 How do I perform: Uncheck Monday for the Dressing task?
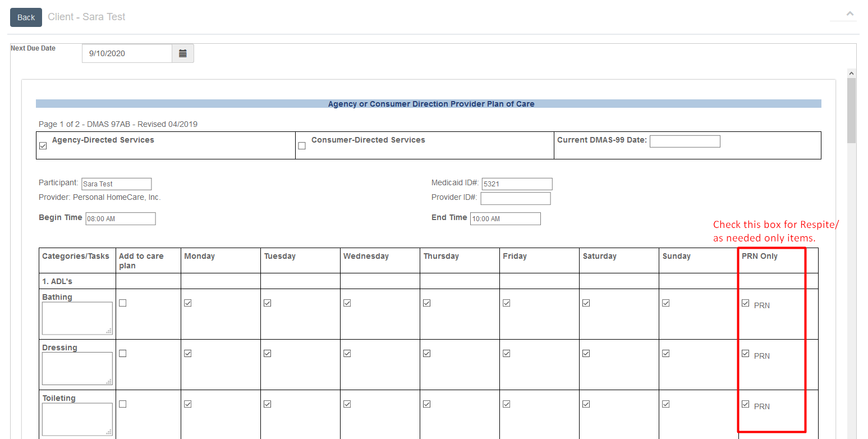click(187, 353)
